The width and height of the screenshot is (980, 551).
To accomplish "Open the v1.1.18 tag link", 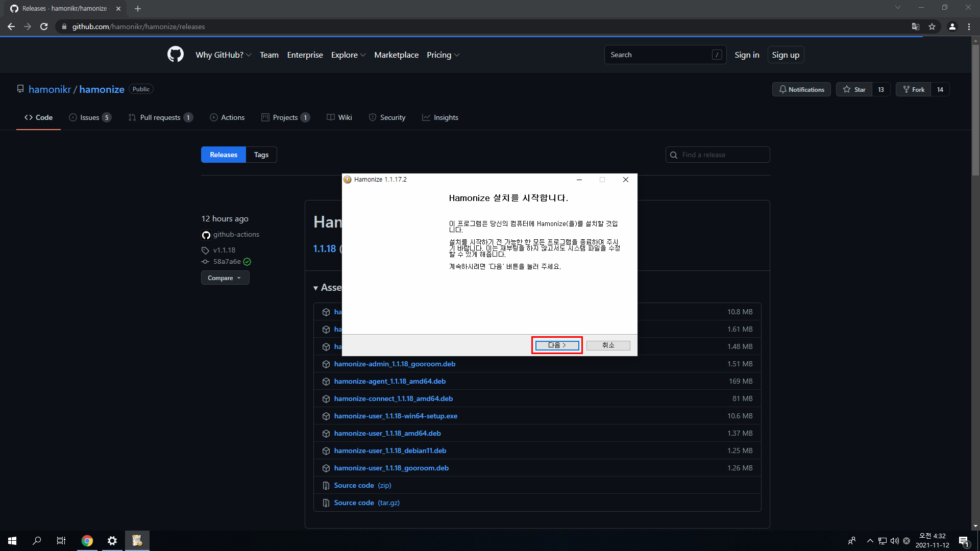I will [224, 250].
